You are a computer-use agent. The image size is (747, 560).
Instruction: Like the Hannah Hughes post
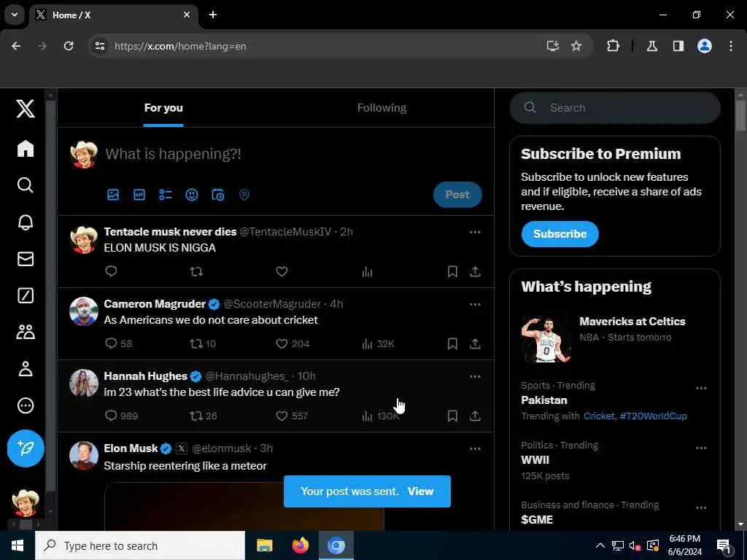coord(282,416)
